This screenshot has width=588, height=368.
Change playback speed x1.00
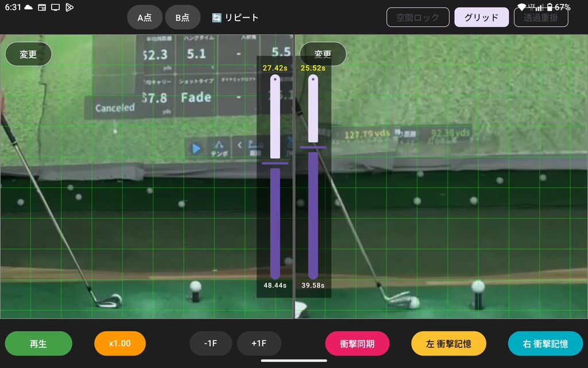[x=120, y=343]
